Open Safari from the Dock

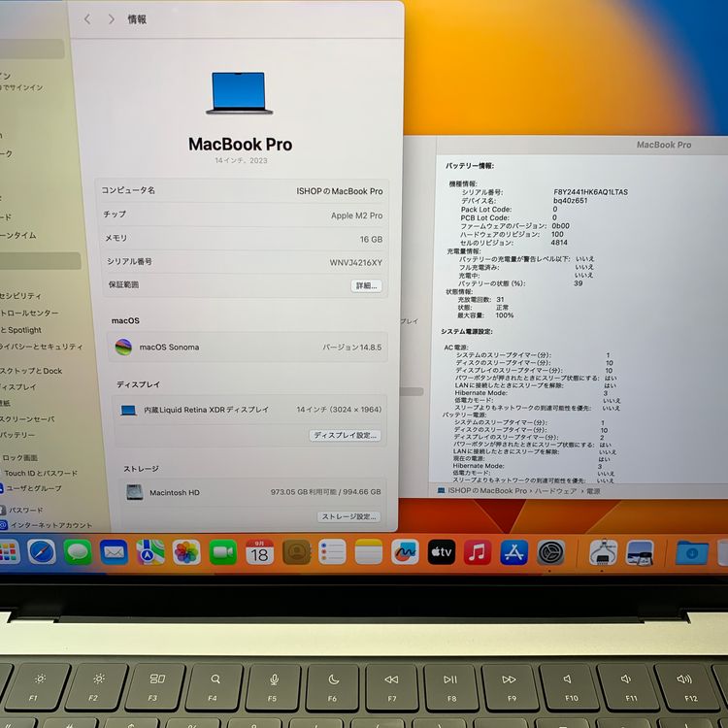(x=42, y=552)
